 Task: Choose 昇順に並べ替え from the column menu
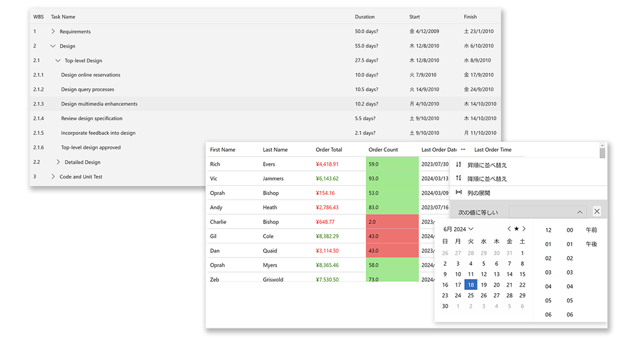[487, 165]
